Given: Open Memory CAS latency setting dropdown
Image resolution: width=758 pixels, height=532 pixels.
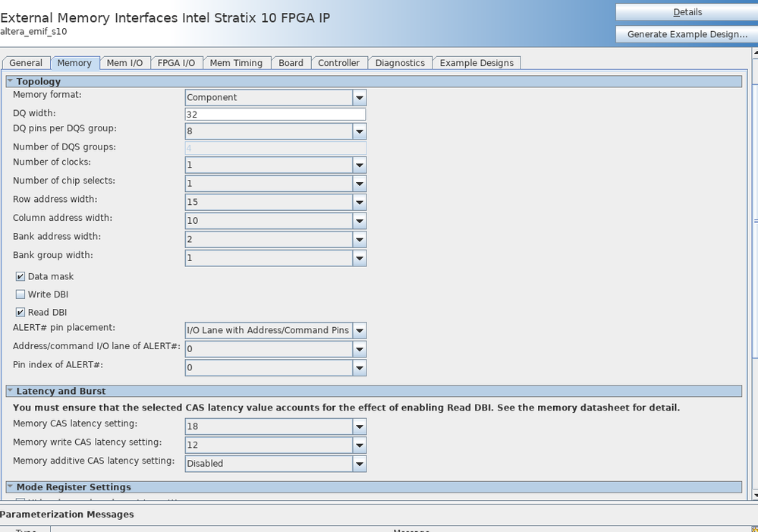Looking at the screenshot, I should click(x=359, y=427).
